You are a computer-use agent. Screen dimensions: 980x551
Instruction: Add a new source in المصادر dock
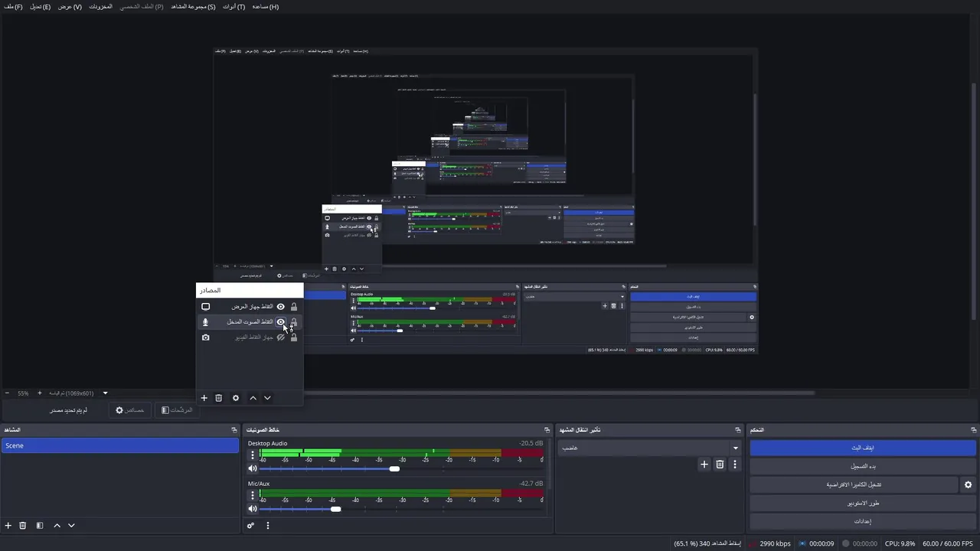coord(204,398)
